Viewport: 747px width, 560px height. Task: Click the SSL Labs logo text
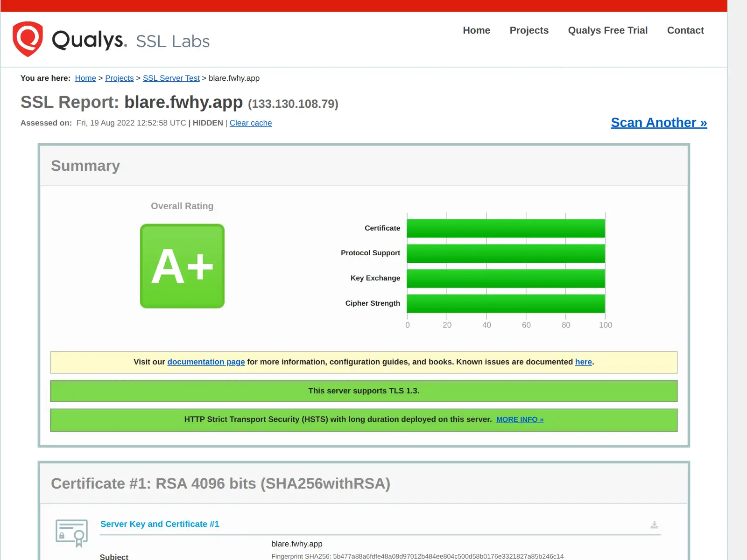(x=173, y=41)
